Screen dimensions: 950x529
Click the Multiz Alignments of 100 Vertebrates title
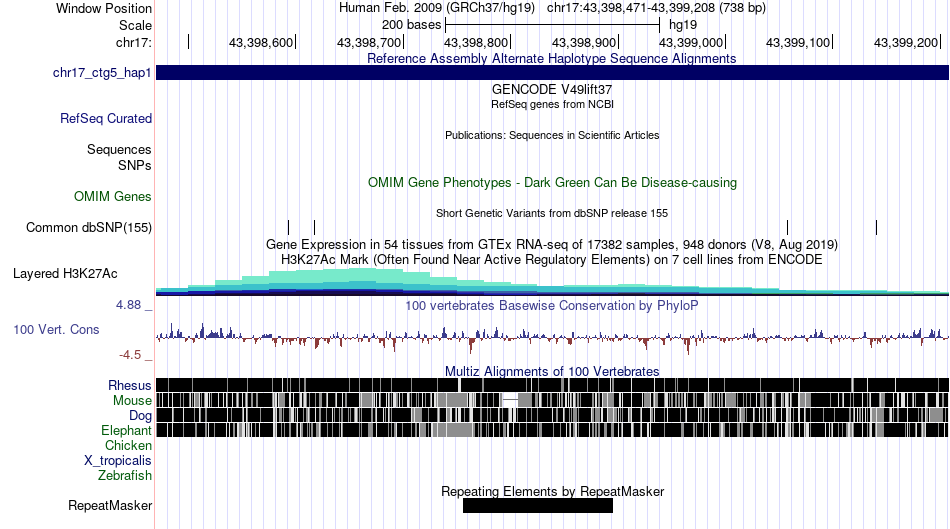point(552,371)
